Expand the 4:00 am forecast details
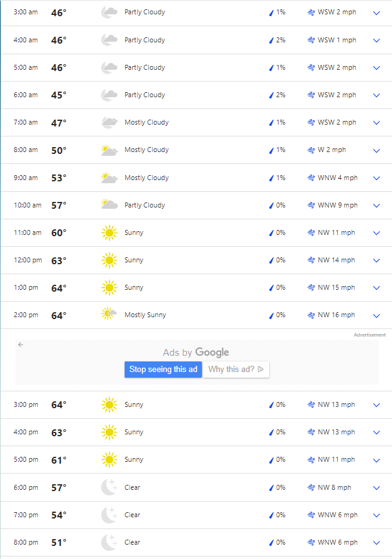 click(x=376, y=41)
